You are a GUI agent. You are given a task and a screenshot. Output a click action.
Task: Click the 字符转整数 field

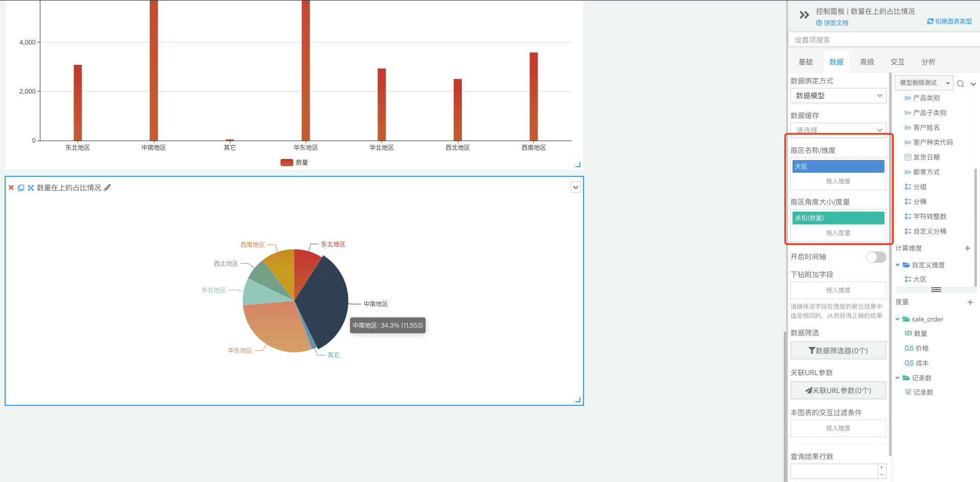pos(925,216)
